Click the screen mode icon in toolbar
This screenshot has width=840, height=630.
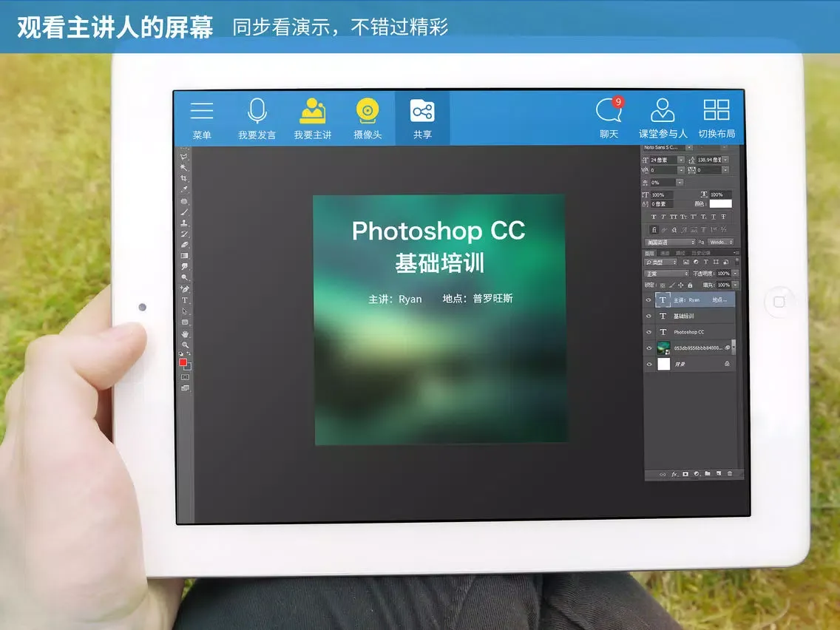point(185,388)
